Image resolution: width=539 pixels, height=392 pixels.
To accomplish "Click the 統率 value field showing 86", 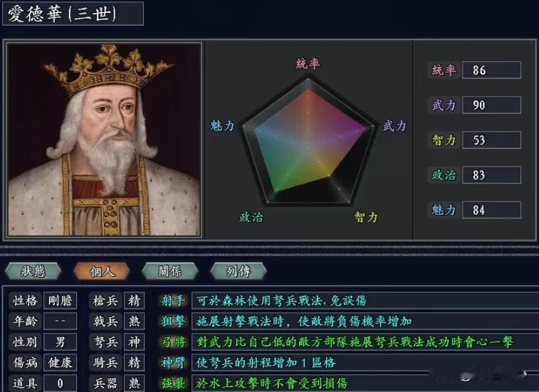I will [491, 70].
